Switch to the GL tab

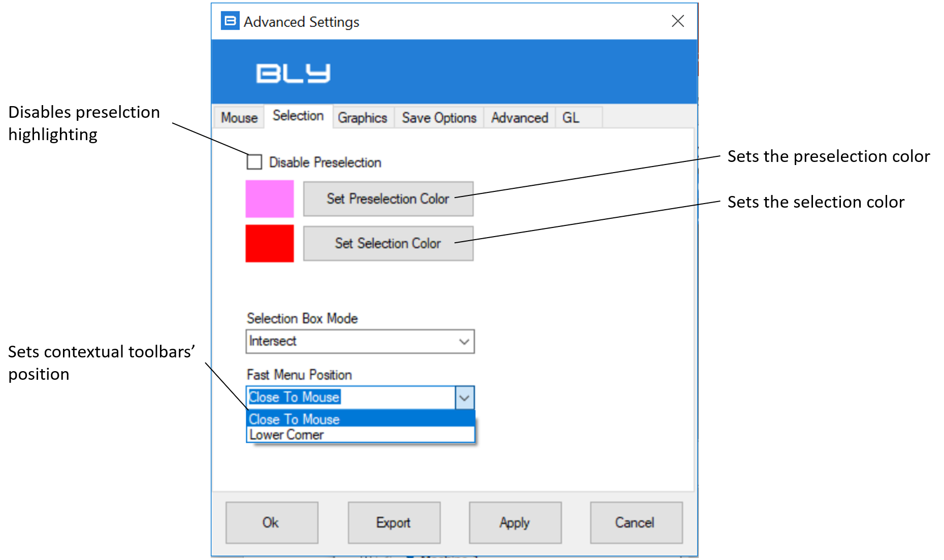coord(571,117)
